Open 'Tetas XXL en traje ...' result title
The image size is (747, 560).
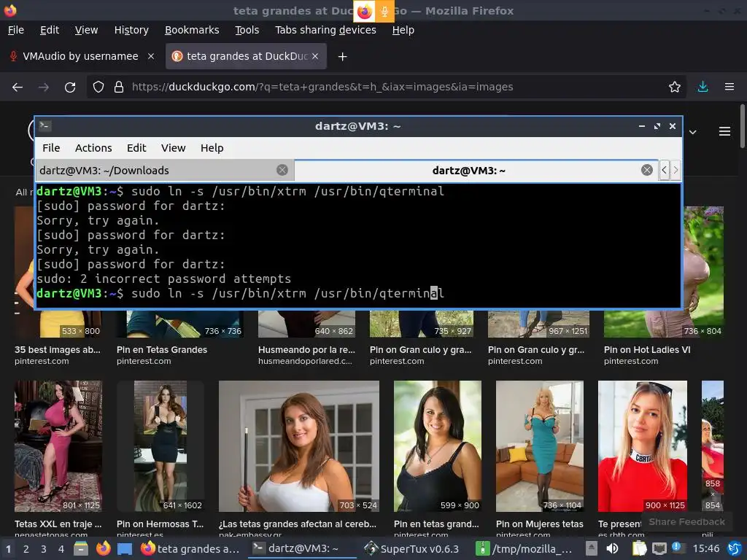pyautogui.click(x=58, y=524)
